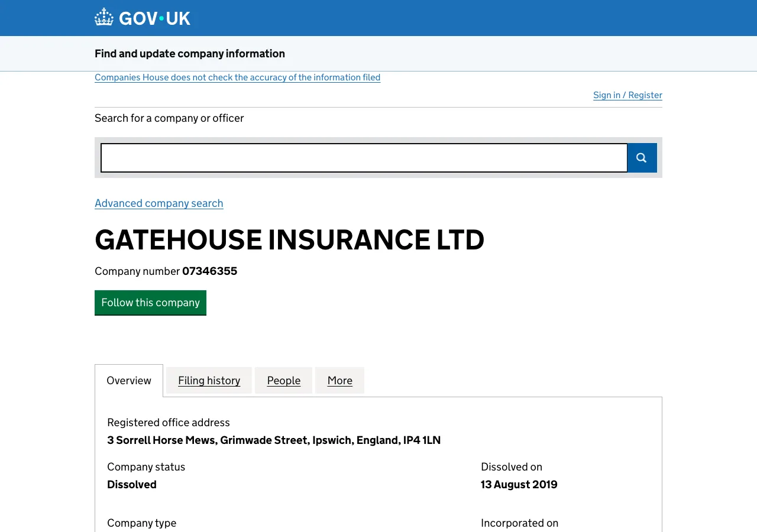Click inside the company search box
Image resolution: width=757 pixels, height=532 pixels.
tap(364, 158)
